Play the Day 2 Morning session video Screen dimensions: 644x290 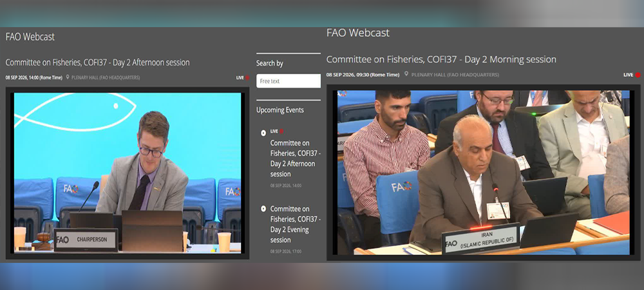[x=484, y=173]
